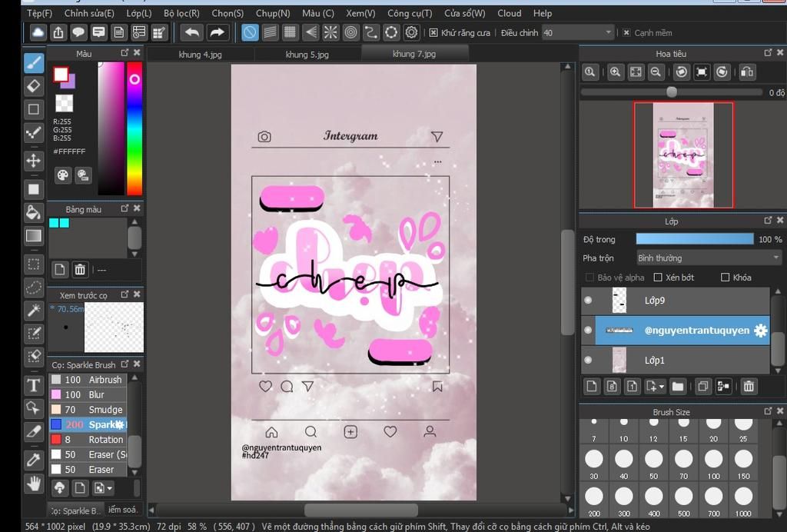The height and width of the screenshot is (532, 787).
Task: Select the Smudge brush
Action: tap(88, 410)
